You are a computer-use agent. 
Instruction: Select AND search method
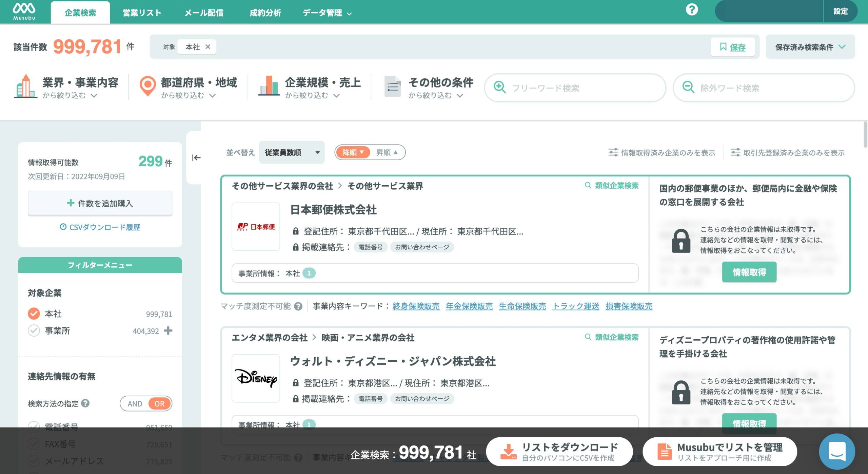pos(135,404)
